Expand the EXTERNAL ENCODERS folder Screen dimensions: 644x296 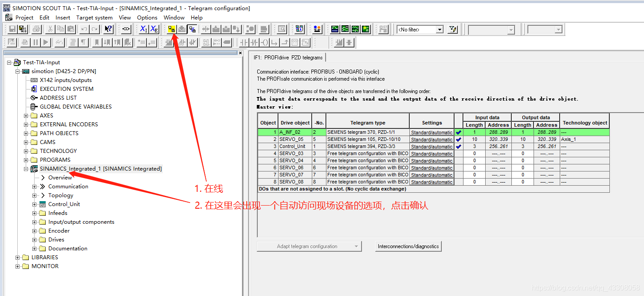point(26,125)
